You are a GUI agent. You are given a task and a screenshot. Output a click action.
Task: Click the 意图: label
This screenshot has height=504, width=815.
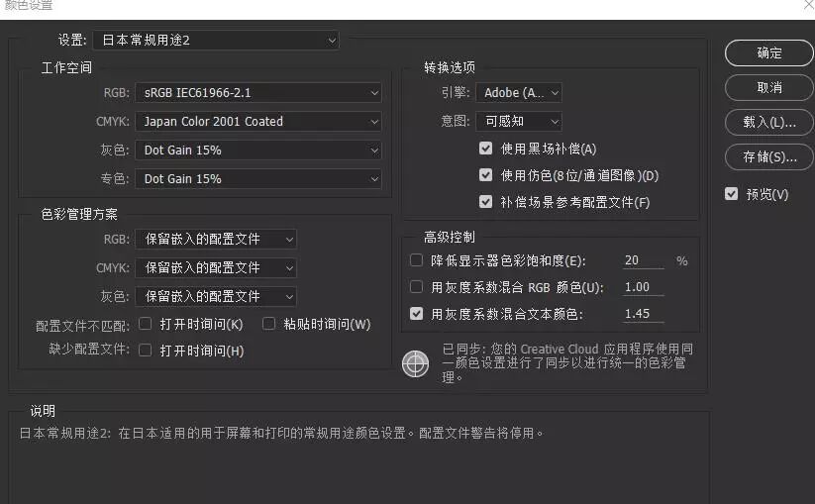456,121
